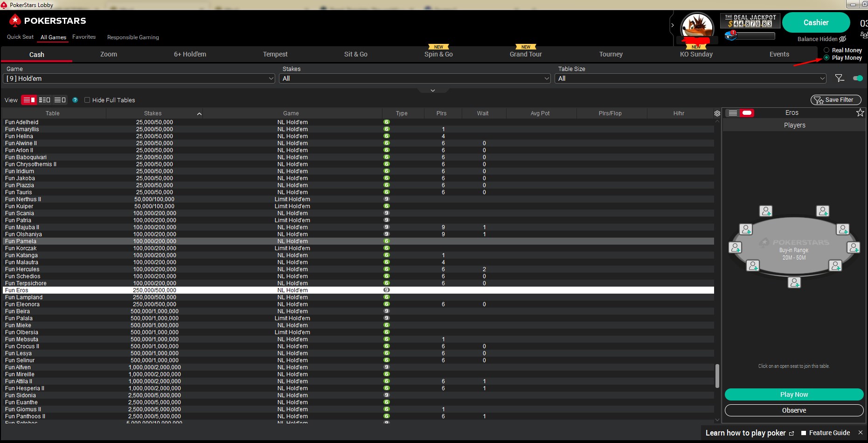Image resolution: width=868 pixels, height=443 pixels.
Task: Open the Spin & Go tab
Action: [x=438, y=54]
